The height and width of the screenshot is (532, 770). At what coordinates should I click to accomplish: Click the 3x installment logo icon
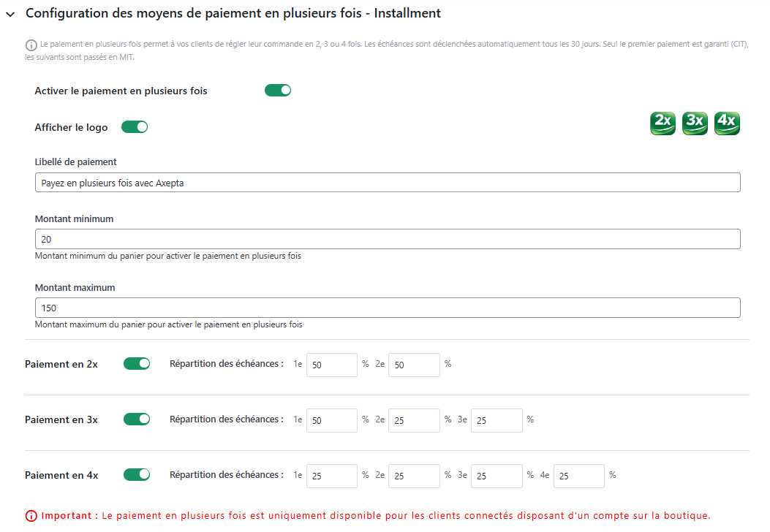coord(695,123)
